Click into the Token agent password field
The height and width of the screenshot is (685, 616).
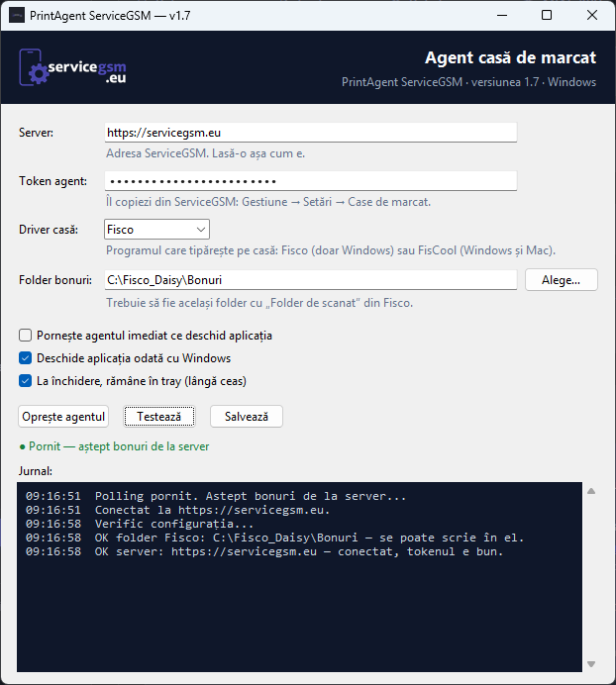click(311, 181)
